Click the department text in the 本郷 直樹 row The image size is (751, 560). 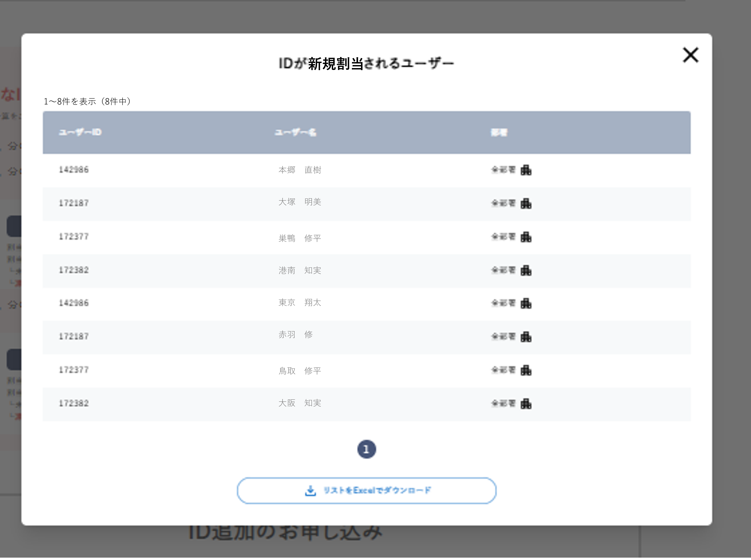[x=503, y=169]
